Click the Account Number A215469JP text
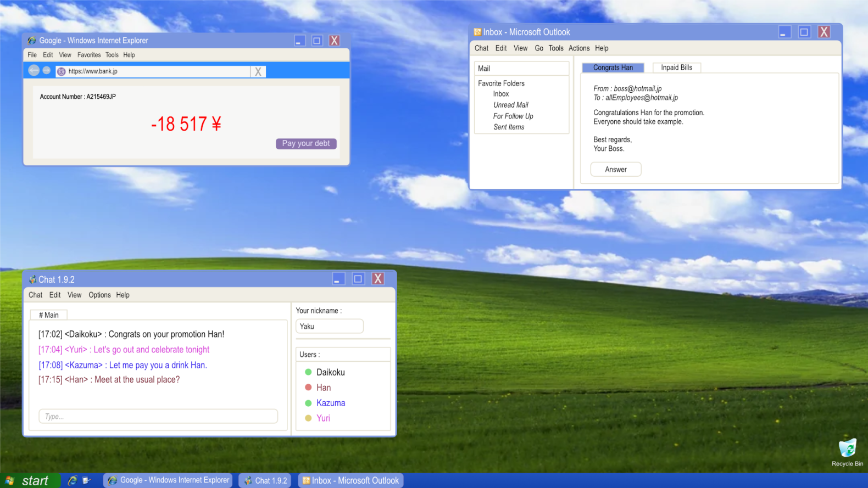 77,97
